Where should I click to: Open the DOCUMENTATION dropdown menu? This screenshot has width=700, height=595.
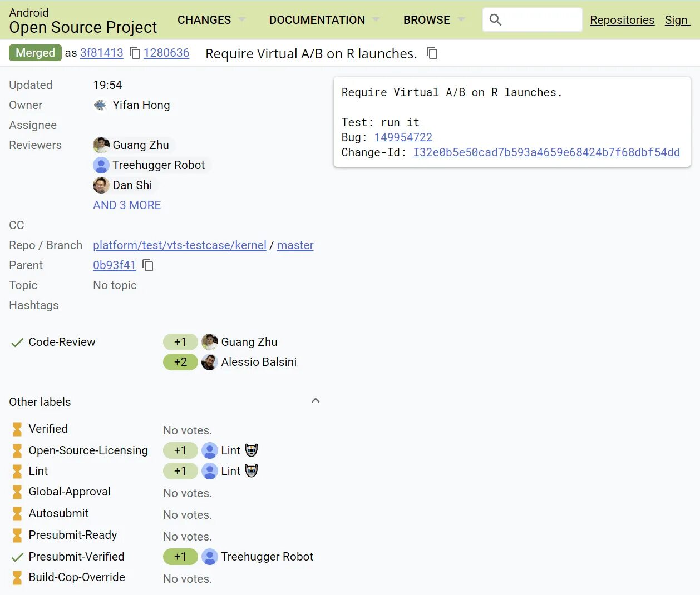324,20
